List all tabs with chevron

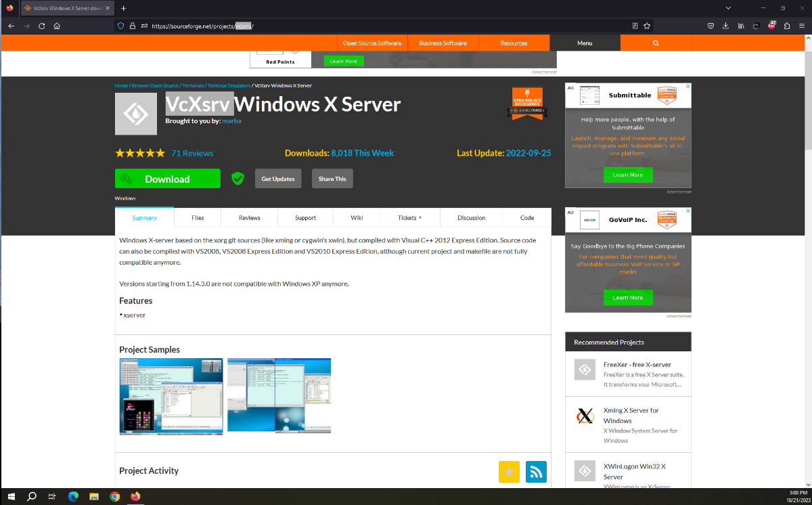click(x=728, y=8)
